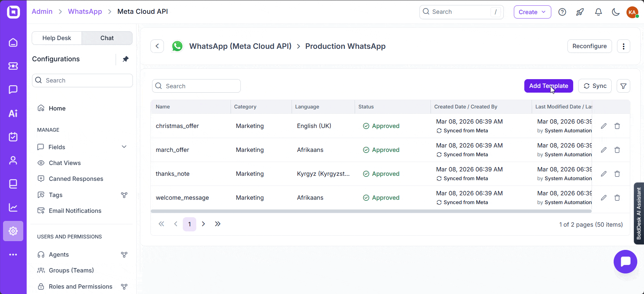
Task: Delete the welcome_message template
Action: click(617, 198)
